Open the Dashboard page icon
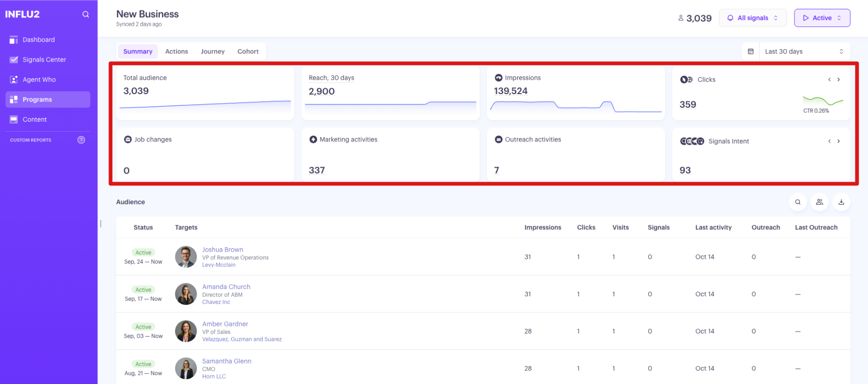 point(14,40)
